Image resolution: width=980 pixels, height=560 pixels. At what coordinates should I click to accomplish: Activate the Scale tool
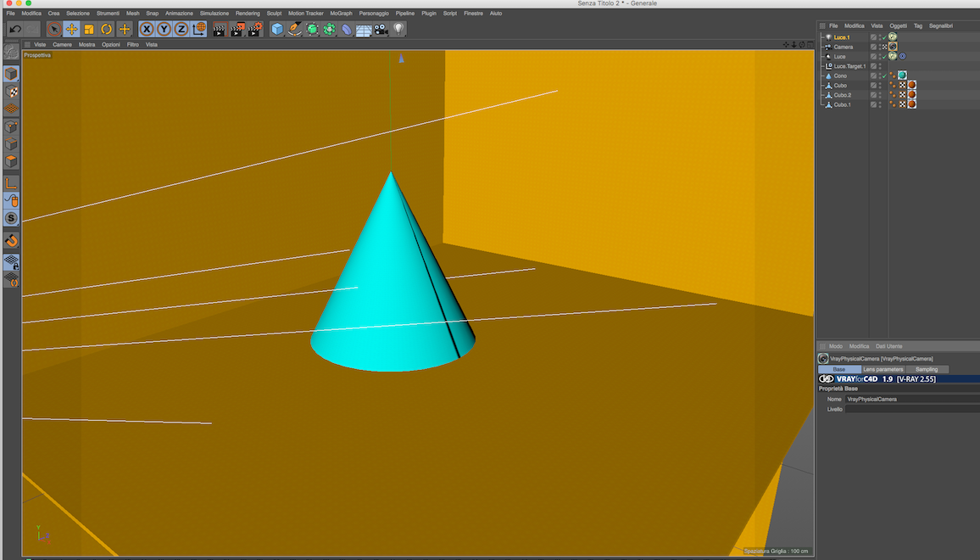pos(89,29)
